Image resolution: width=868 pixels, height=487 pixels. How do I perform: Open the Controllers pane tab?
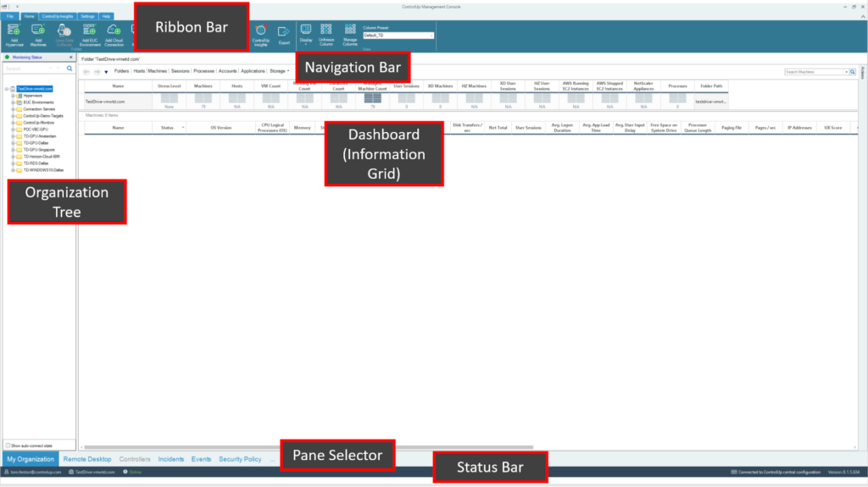(x=135, y=459)
